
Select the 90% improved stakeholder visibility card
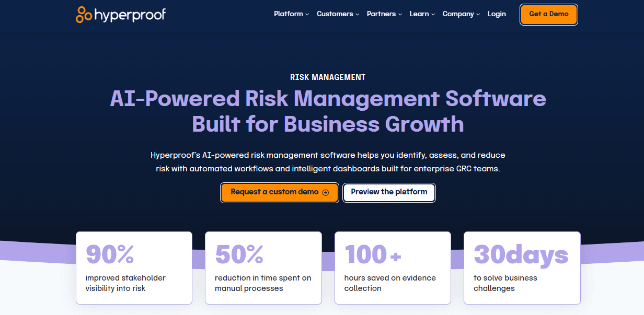tap(134, 268)
